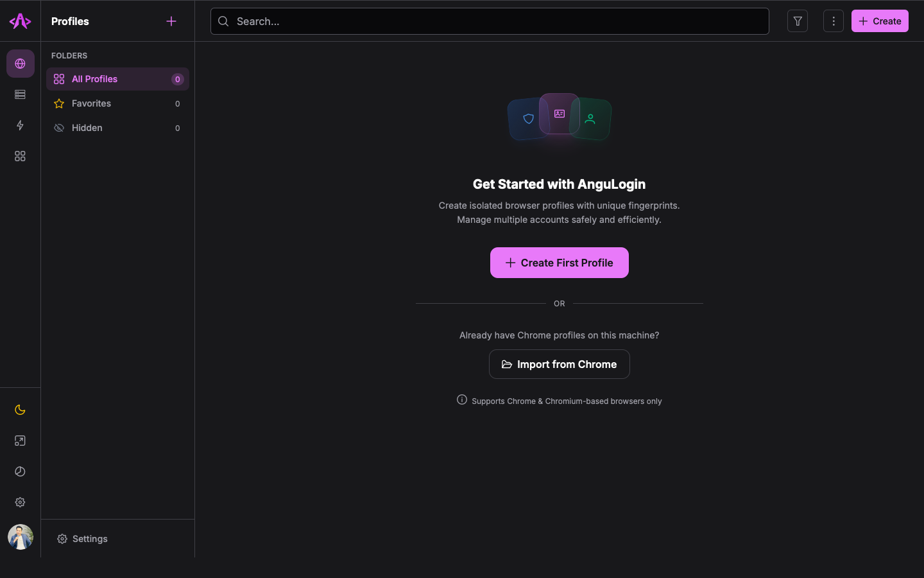Viewport: 924px width, 578px height.
Task: Open the Profiles globe section in sidebar
Action: pos(20,64)
